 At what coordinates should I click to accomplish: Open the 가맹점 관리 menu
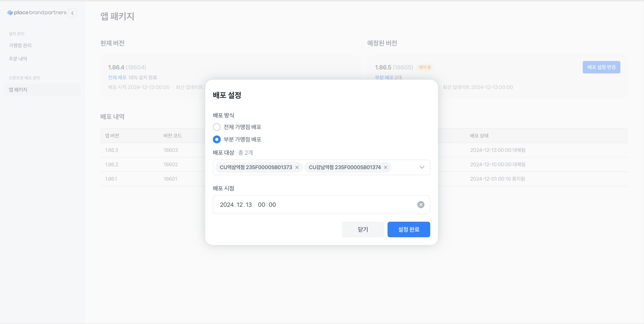pyautogui.click(x=20, y=45)
